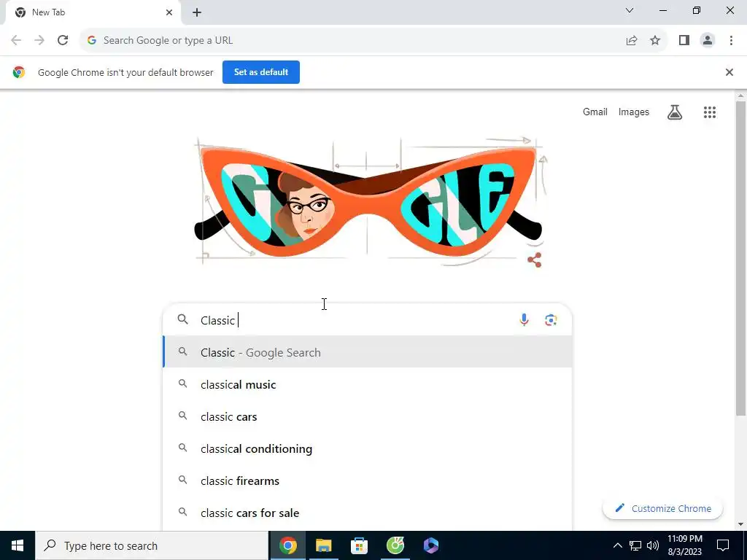Viewport: 747px width, 560px height.
Task: Choose the 'classic cars' suggestion
Action: click(x=368, y=416)
